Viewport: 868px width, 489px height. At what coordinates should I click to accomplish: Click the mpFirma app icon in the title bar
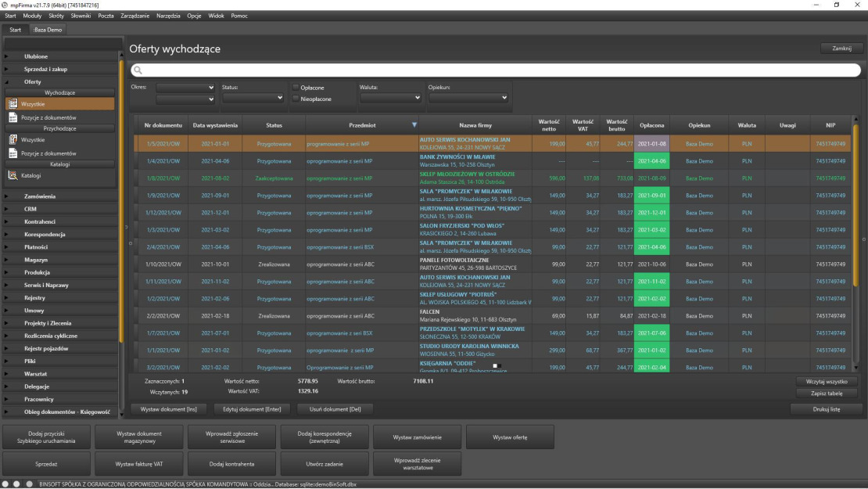pyautogui.click(x=5, y=5)
